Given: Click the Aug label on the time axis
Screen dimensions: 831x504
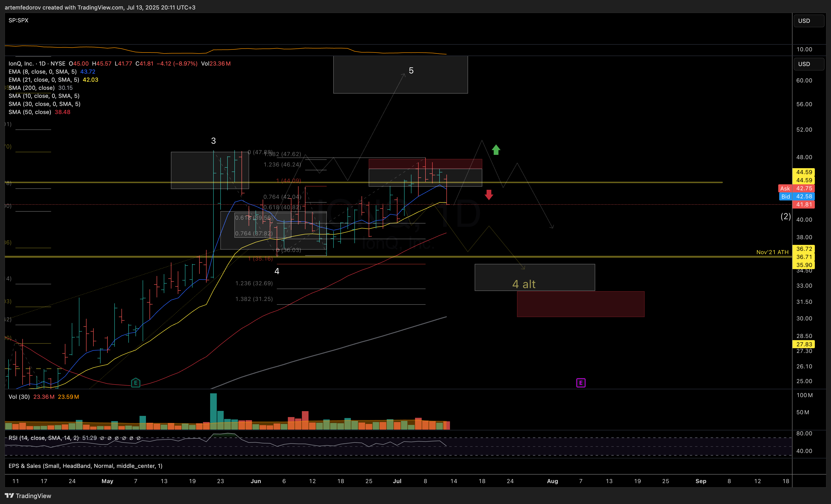Looking at the screenshot, I should [552, 481].
